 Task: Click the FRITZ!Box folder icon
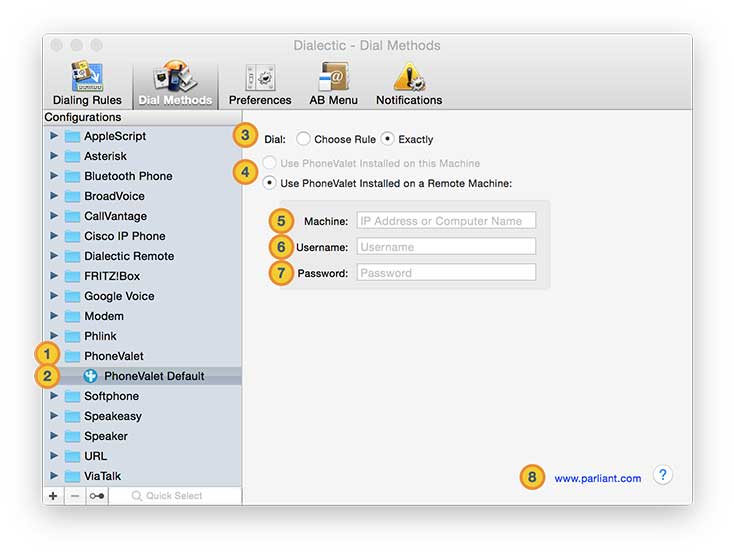coord(72,277)
